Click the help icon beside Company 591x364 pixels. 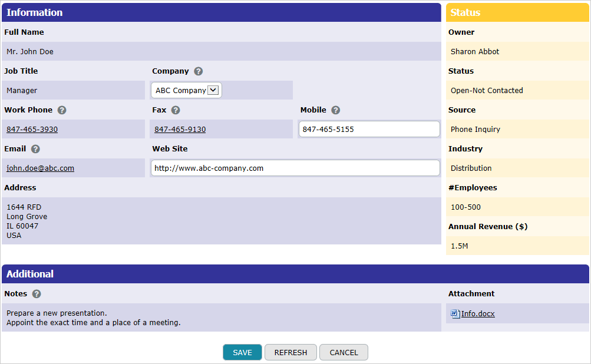click(198, 71)
